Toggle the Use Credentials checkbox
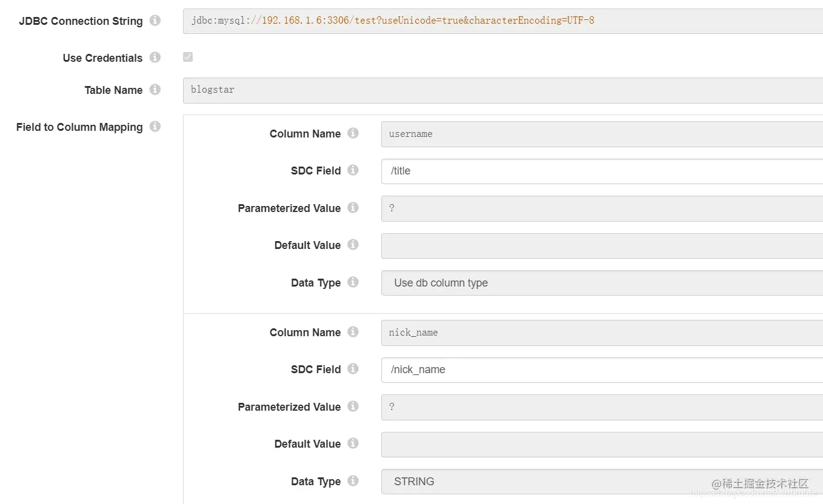 pos(188,57)
